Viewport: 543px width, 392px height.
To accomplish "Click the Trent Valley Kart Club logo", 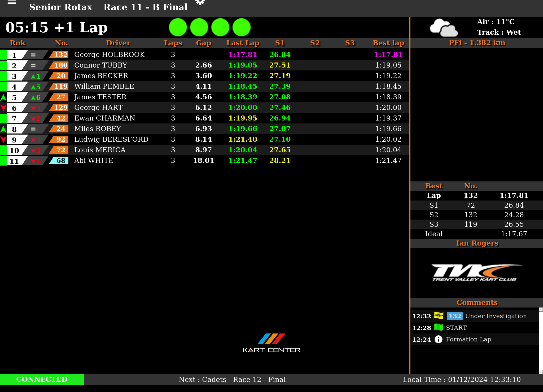I will point(476,273).
